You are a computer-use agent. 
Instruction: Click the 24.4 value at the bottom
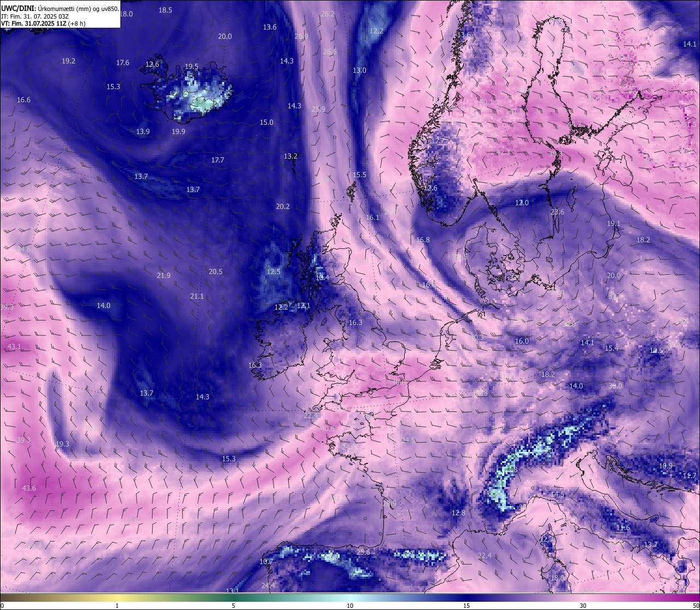coord(268,585)
